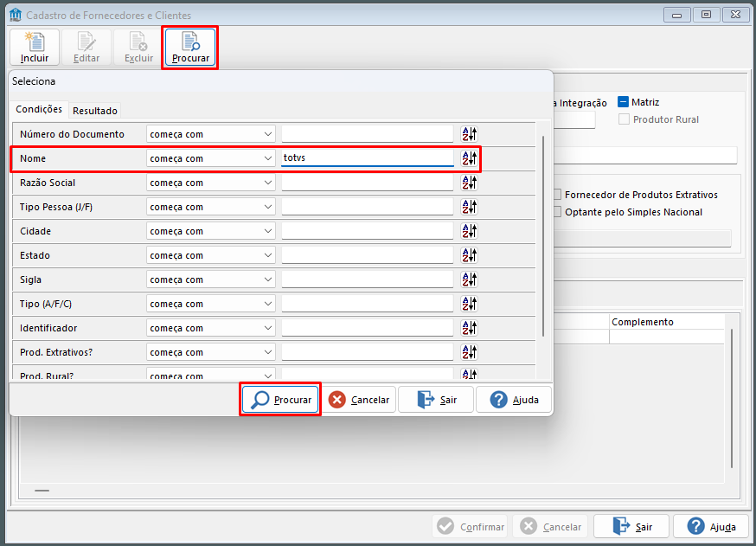Enable the Produtor Rural checkbox
This screenshot has height=546, width=756.
624,119
